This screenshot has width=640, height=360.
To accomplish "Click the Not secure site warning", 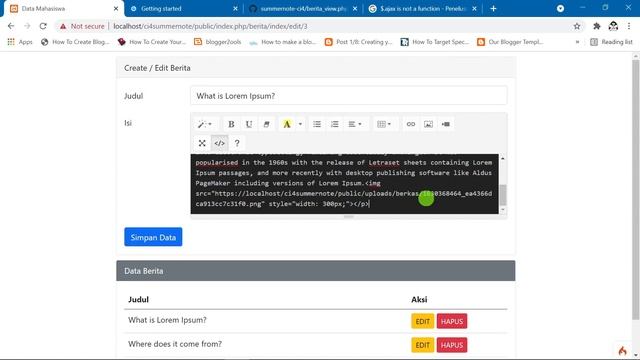I will click(82, 26).
